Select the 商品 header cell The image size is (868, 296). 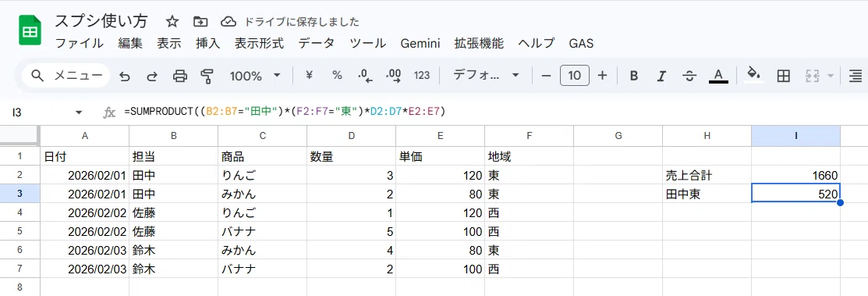262,156
